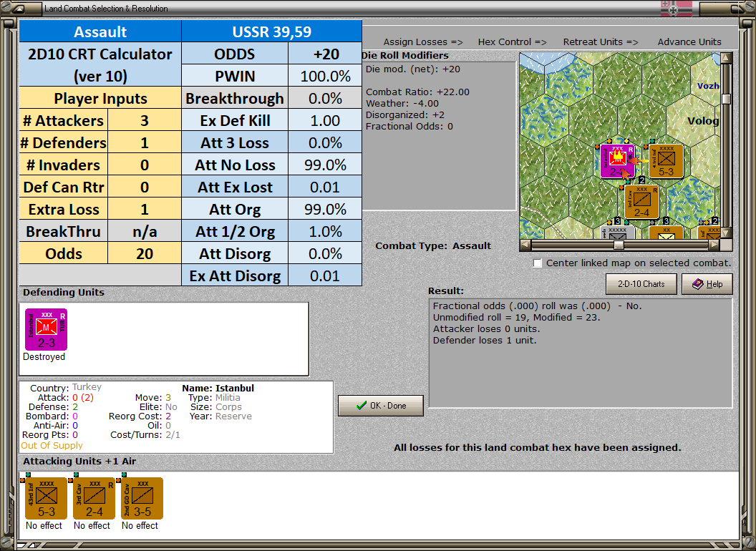The image size is (756, 551).
Task: Click the map scroll left arrow
Action: [x=525, y=245]
